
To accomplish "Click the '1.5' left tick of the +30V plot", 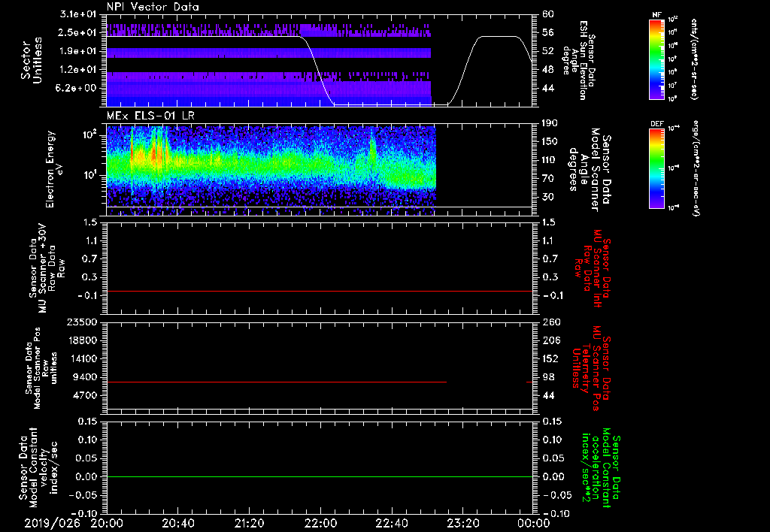I will (x=91, y=222).
